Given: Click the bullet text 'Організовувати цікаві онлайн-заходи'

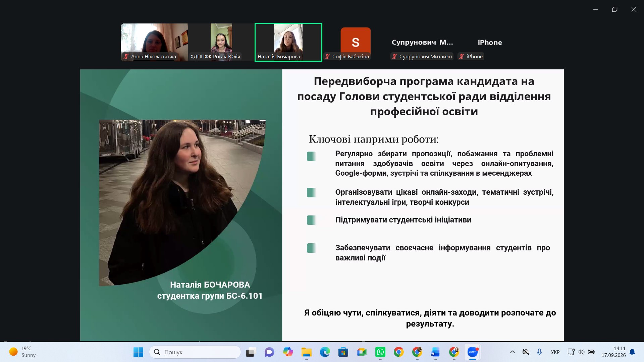Looking at the screenshot, I should click(x=444, y=197).
